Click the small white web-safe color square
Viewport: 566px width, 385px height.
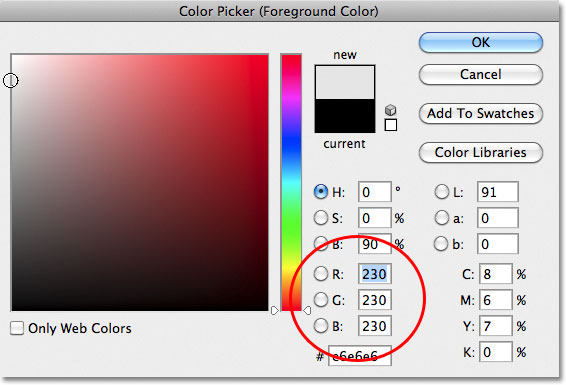[391, 125]
